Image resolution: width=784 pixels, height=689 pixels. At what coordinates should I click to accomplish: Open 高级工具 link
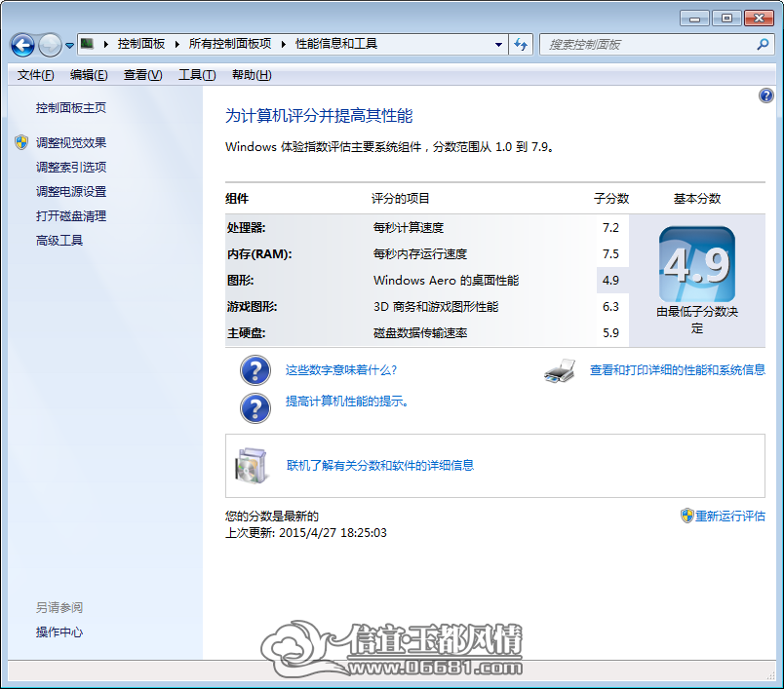[59, 241]
